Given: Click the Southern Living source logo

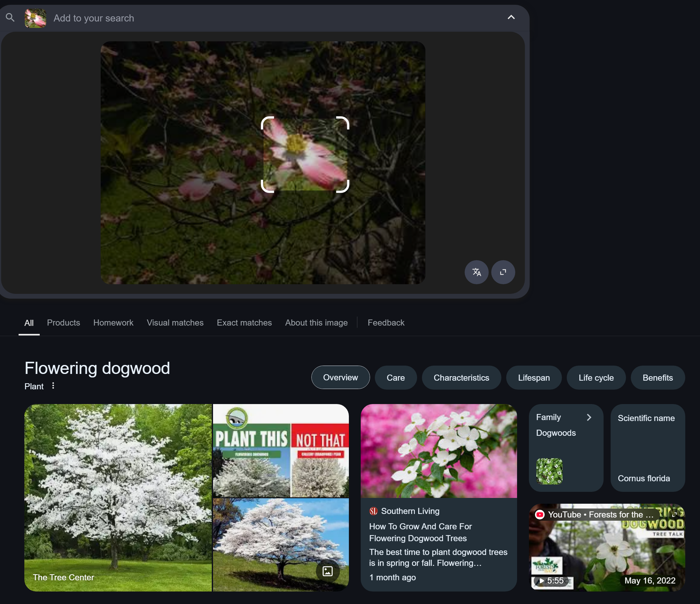Looking at the screenshot, I should (373, 511).
